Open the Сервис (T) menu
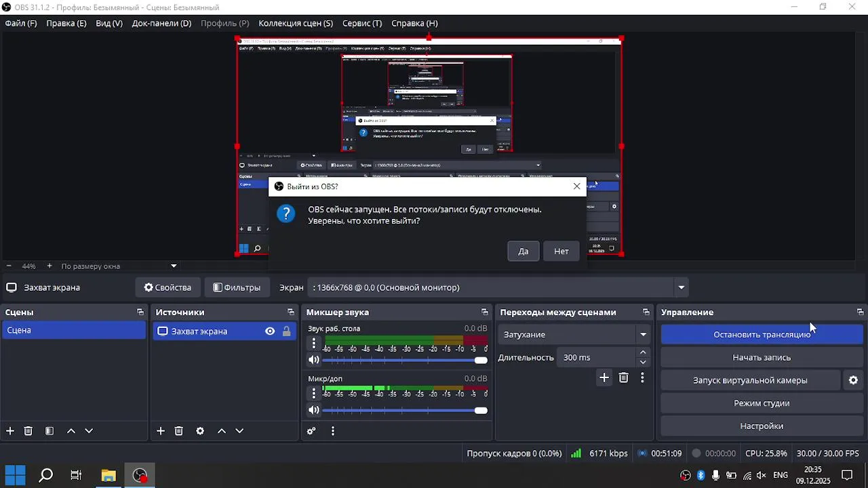The height and width of the screenshot is (488, 868). [x=362, y=23]
